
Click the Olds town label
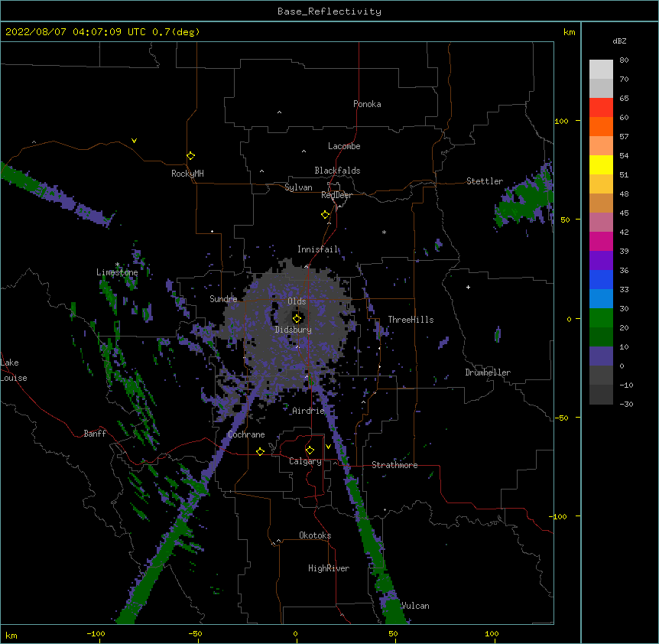pos(297,301)
